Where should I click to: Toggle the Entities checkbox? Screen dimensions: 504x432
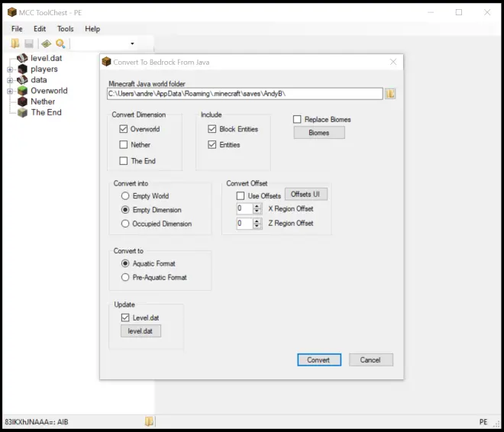(212, 145)
